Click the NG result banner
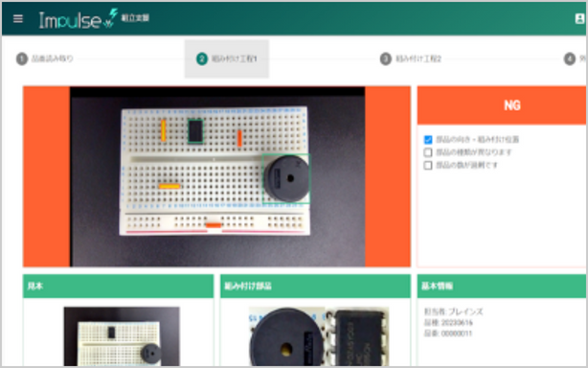This screenshot has width=588, height=368. (502, 105)
